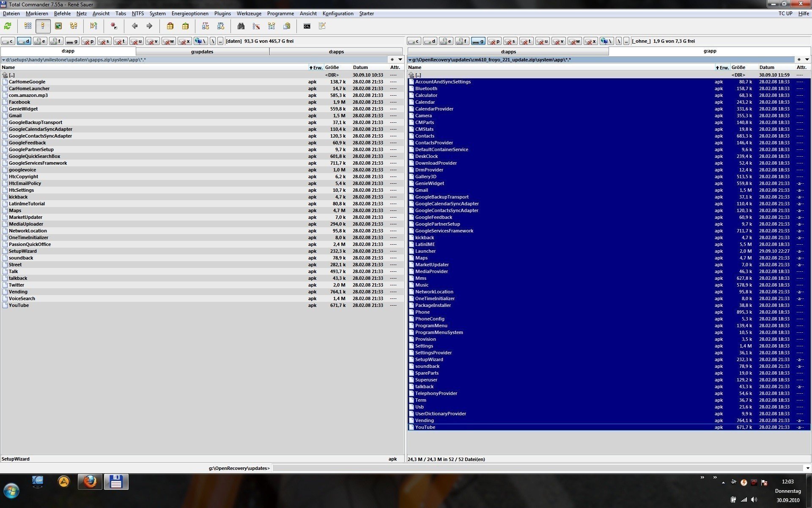Open right panel favorites asterisk hotlist

[799, 60]
